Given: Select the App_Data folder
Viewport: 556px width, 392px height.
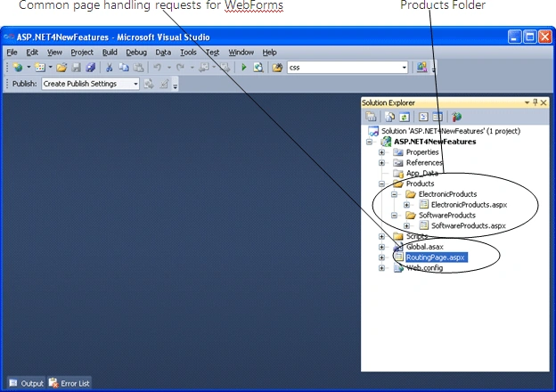Looking at the screenshot, I should click(x=421, y=174).
